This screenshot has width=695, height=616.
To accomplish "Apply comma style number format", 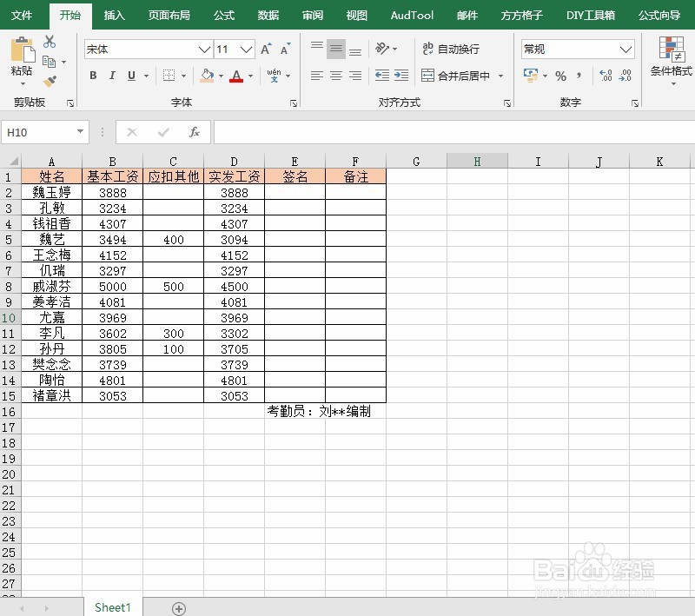I will 579,76.
